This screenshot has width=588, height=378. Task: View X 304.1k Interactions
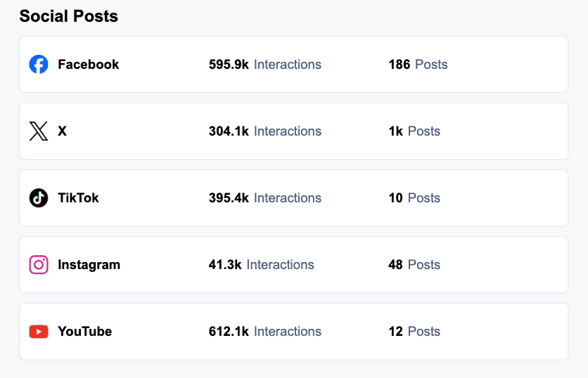point(265,131)
